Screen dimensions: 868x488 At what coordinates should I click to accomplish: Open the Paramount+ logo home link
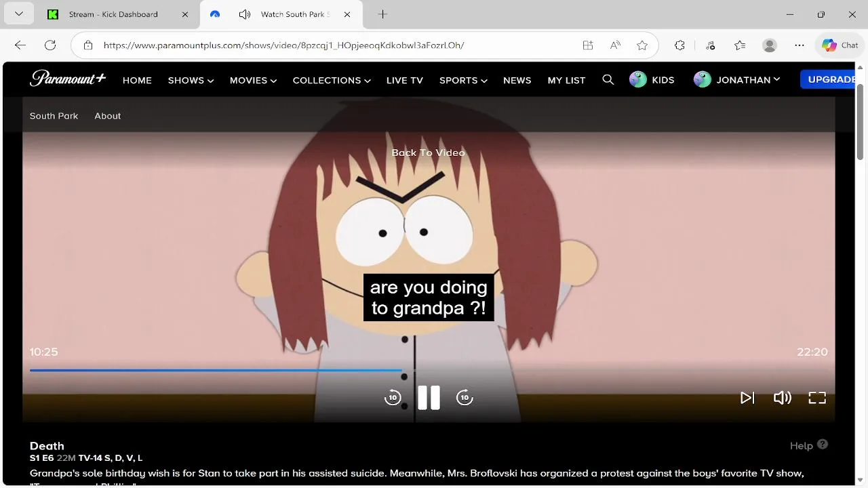(68, 79)
